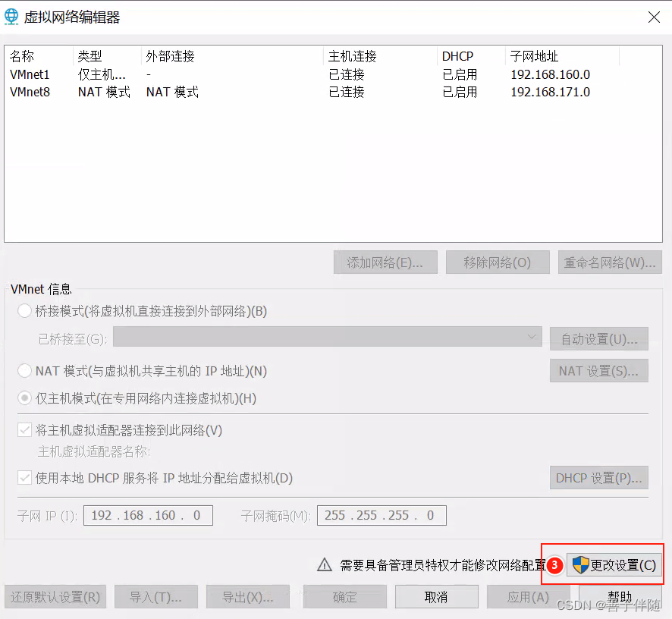The width and height of the screenshot is (672, 619).
Task: Click the 应用(A) button
Action: (x=529, y=597)
